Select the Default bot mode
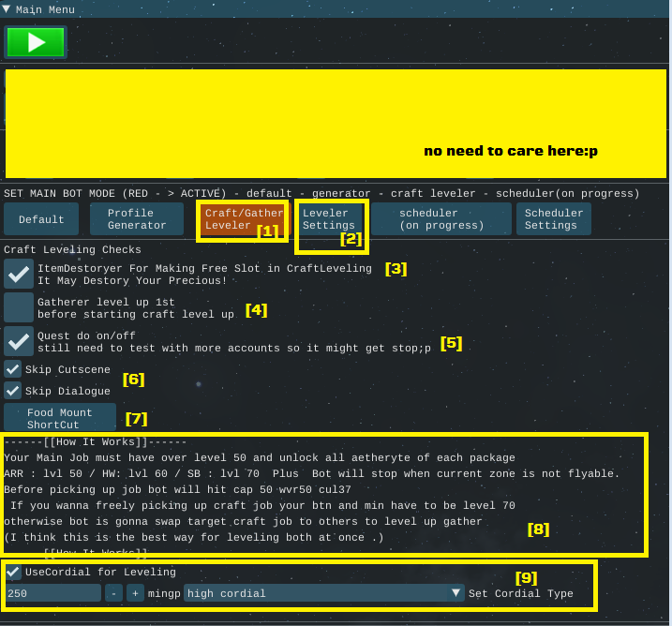Screen dimensions: 672x626 click(41, 219)
